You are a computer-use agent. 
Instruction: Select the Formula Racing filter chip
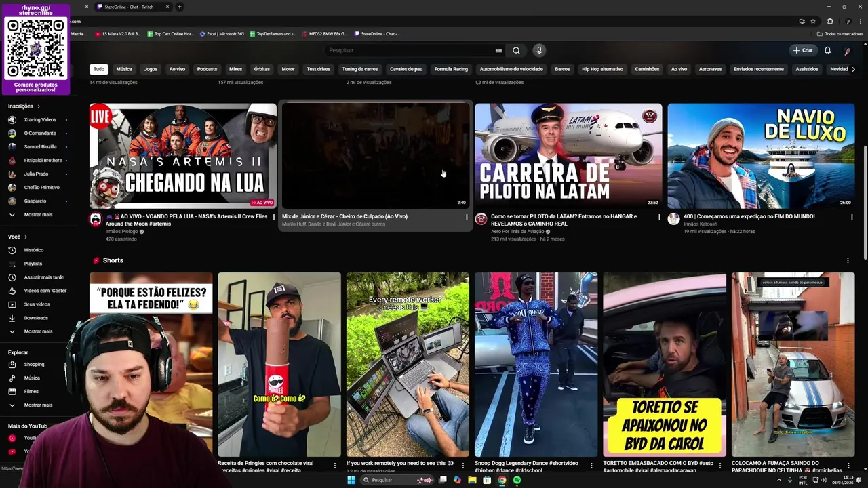[x=451, y=69]
